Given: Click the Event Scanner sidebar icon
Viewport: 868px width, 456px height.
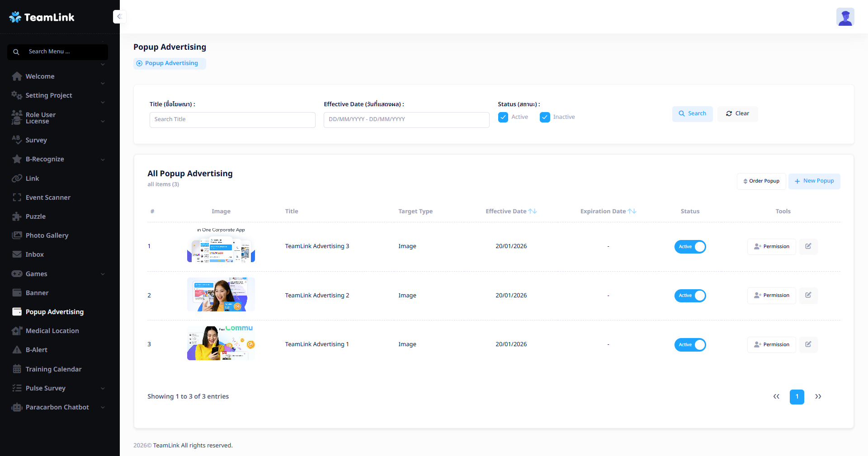Looking at the screenshot, I should point(17,197).
